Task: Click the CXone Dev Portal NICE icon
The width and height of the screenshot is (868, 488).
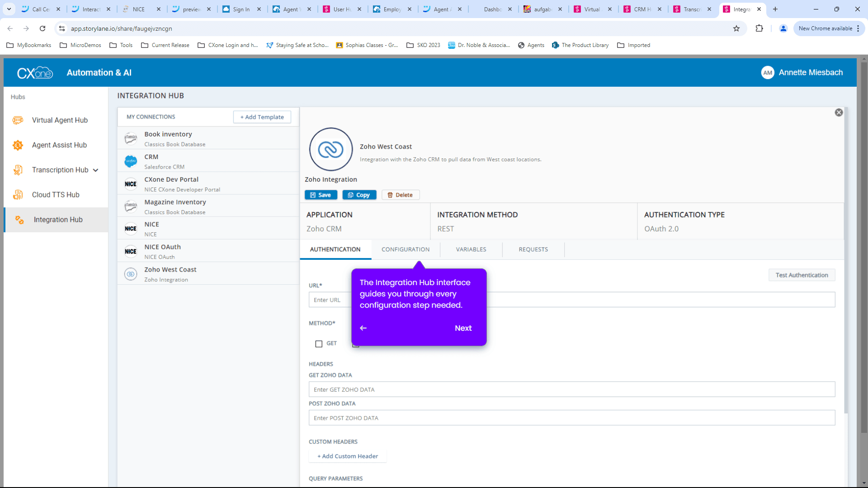Action: 131,184
